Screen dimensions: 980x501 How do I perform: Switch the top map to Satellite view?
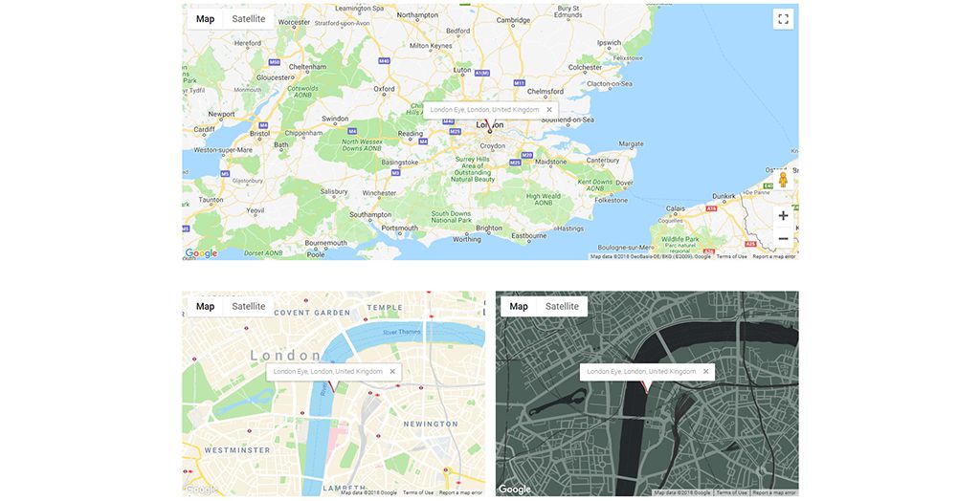[249, 19]
